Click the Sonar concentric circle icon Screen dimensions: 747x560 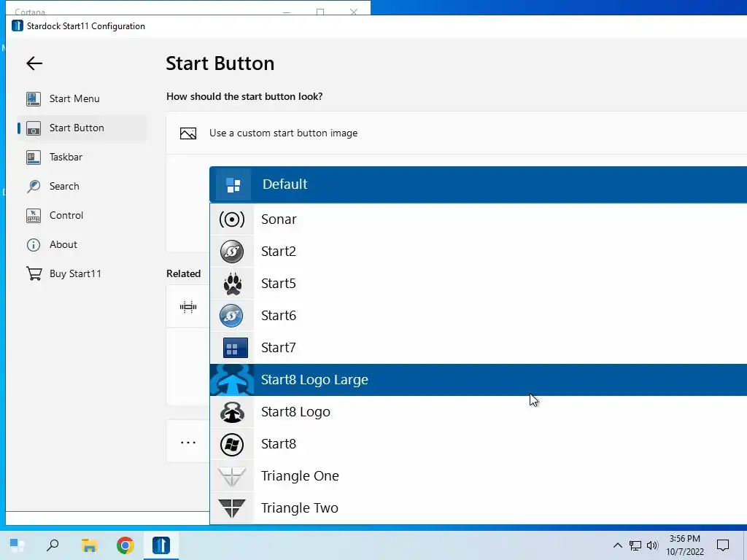pyautogui.click(x=232, y=219)
